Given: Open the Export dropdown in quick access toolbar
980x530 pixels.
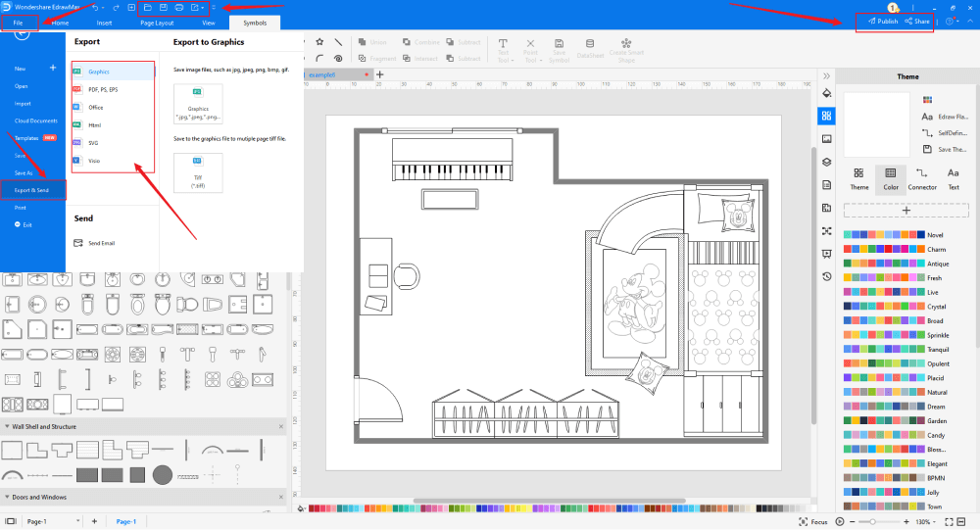Looking at the screenshot, I should tap(197, 8).
